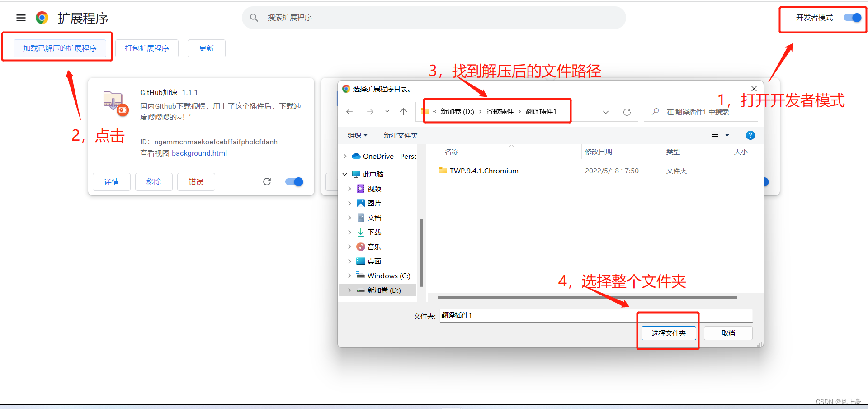
Task: Go forward in the folder dialog
Action: [370, 112]
